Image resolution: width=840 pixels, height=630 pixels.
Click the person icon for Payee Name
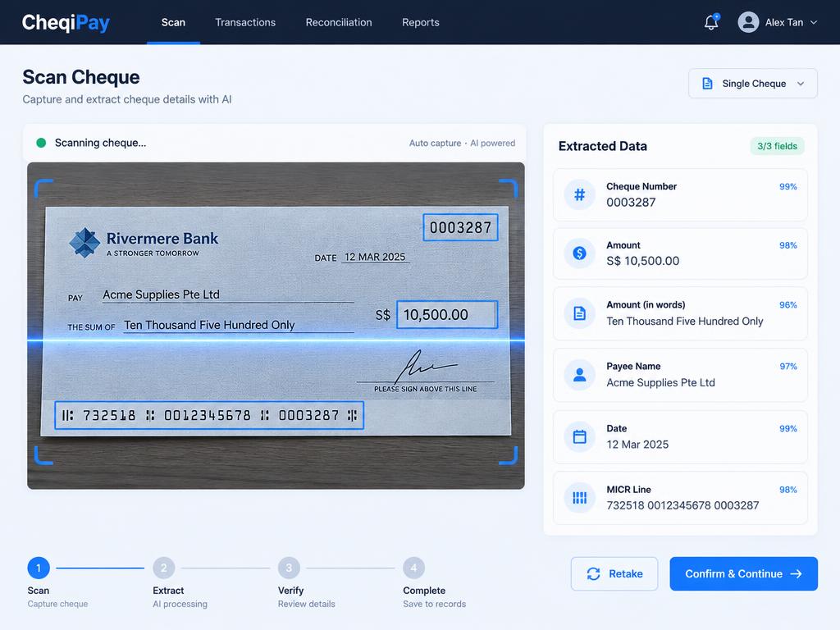(x=579, y=374)
